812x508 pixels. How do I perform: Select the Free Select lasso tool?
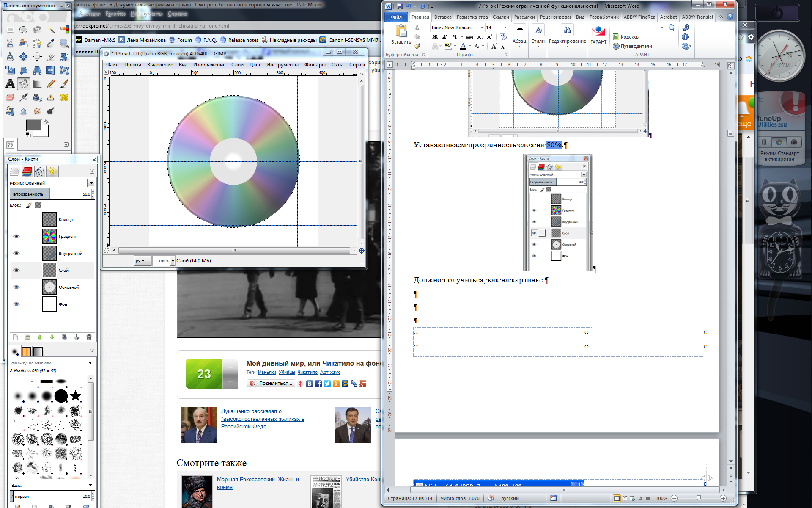pyautogui.click(x=37, y=30)
